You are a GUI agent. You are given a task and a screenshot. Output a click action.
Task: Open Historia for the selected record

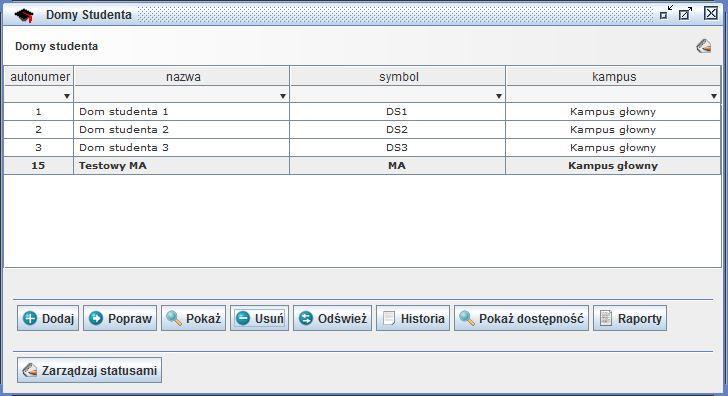413,318
